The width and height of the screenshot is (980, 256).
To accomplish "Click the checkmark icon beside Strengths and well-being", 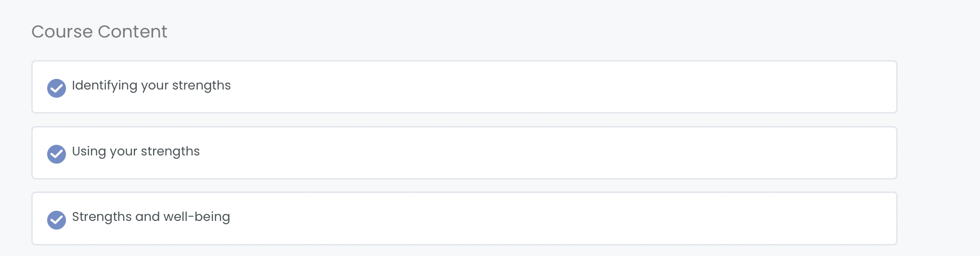I will (56, 220).
